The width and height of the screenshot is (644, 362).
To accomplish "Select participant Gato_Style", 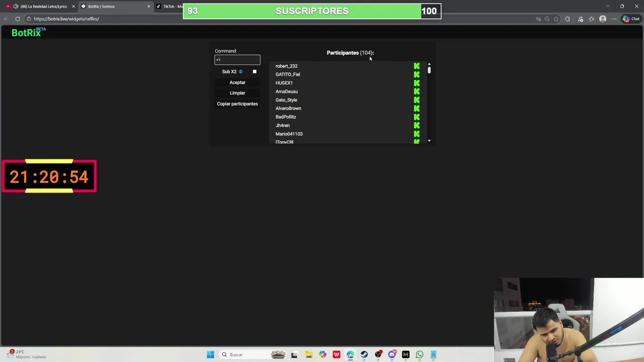I will click(x=286, y=100).
